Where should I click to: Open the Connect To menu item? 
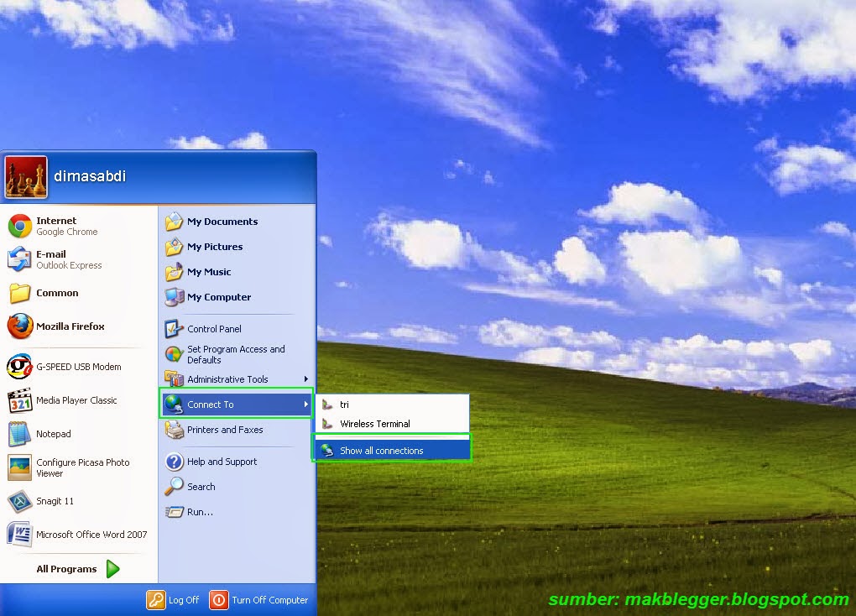237,405
